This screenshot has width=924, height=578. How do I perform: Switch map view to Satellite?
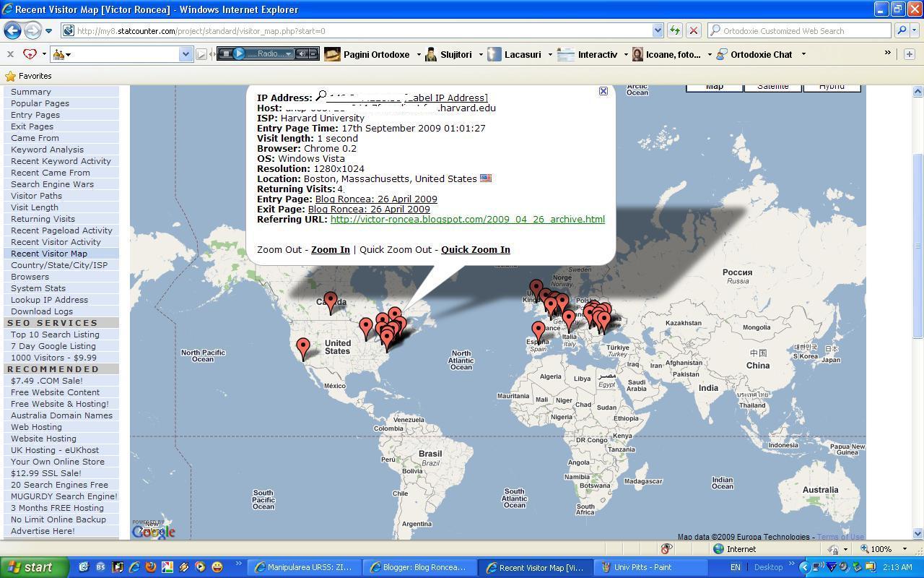(x=772, y=87)
